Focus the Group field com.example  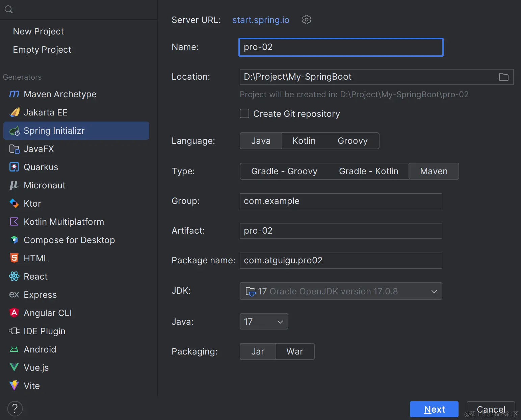tap(341, 201)
